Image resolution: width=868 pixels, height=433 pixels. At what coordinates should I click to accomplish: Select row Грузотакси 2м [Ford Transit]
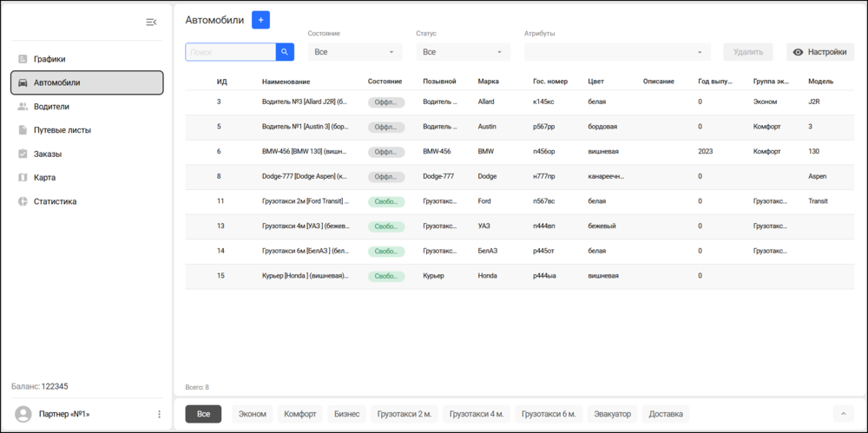click(520, 202)
